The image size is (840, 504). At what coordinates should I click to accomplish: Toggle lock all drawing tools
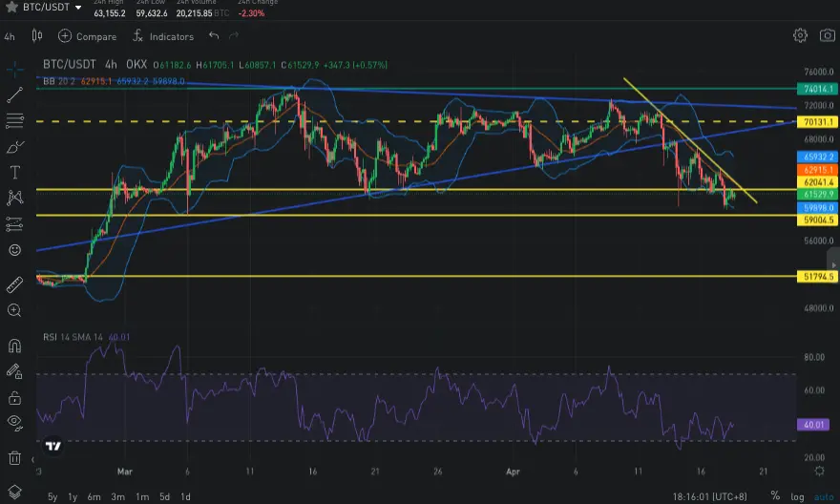pos(14,397)
